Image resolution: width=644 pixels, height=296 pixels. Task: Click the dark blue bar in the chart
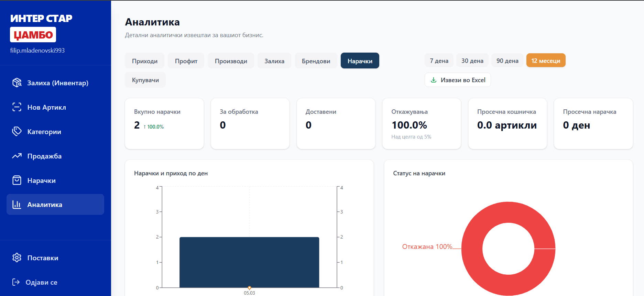(249, 262)
